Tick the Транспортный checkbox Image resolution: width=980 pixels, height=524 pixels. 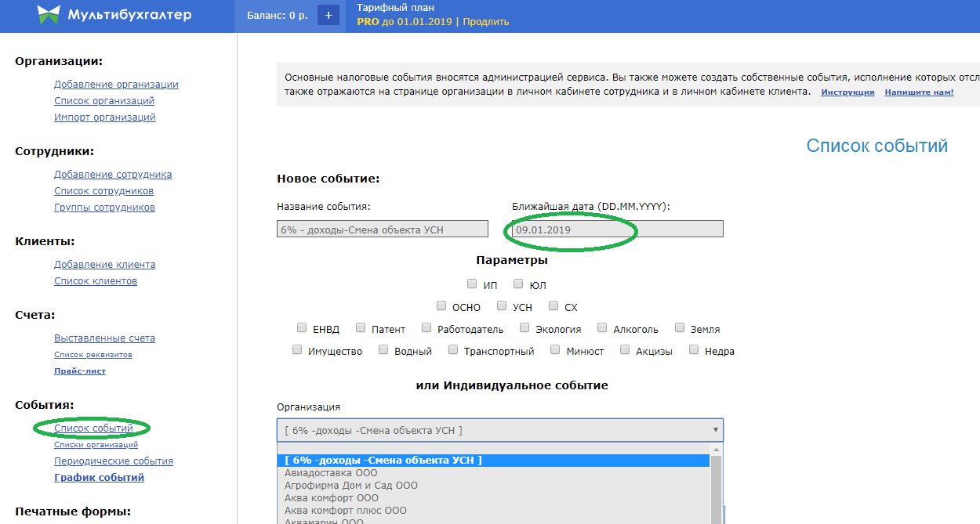coord(453,350)
